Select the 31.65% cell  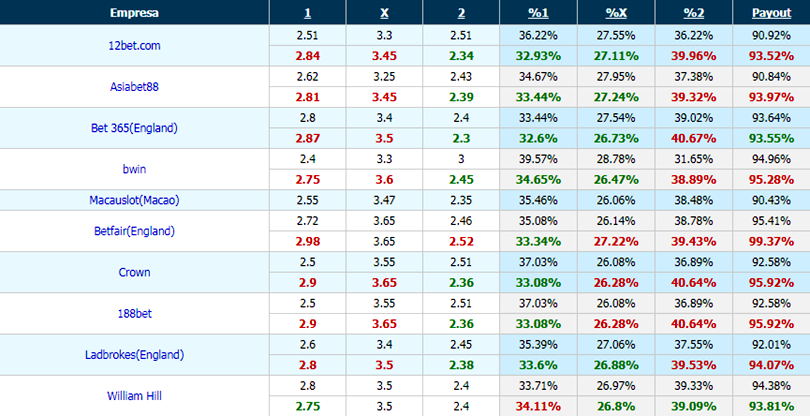[694, 159]
